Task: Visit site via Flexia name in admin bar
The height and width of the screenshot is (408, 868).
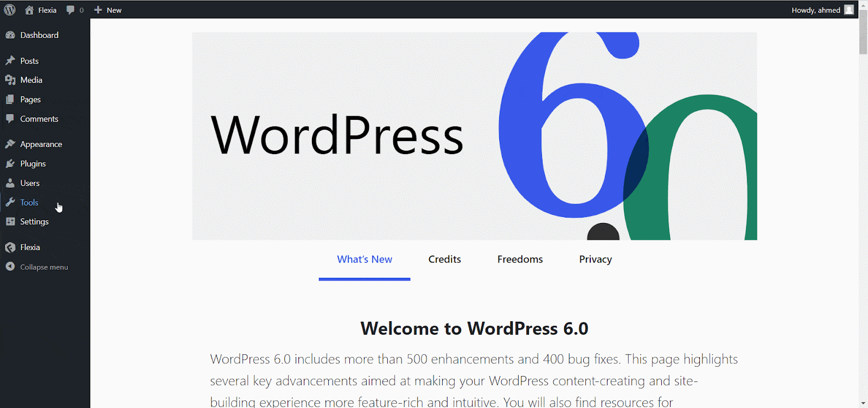Action: pos(47,10)
